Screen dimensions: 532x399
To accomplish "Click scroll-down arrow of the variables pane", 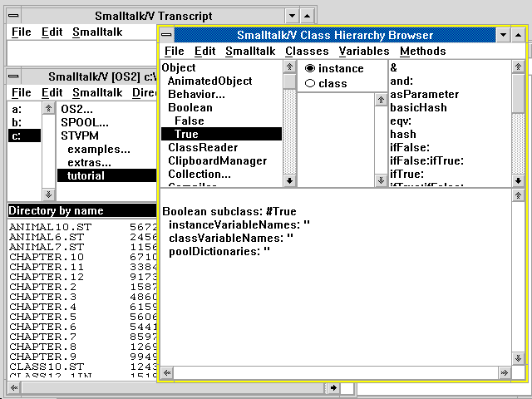I will (x=381, y=180).
